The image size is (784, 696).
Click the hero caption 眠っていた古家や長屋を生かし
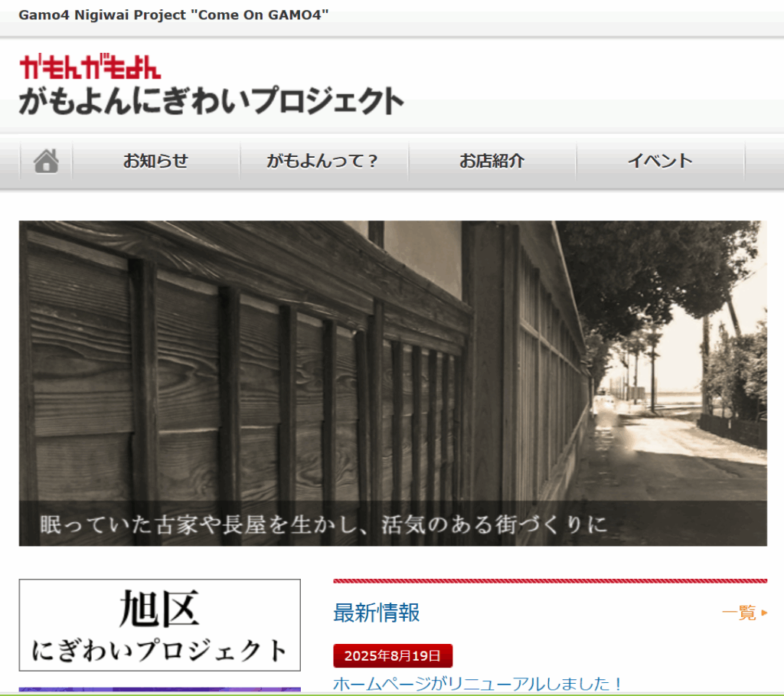coord(323,524)
